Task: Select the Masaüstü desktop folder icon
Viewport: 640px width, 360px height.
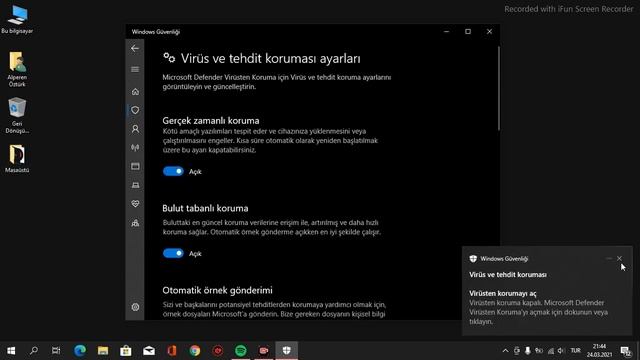Action: (17, 159)
